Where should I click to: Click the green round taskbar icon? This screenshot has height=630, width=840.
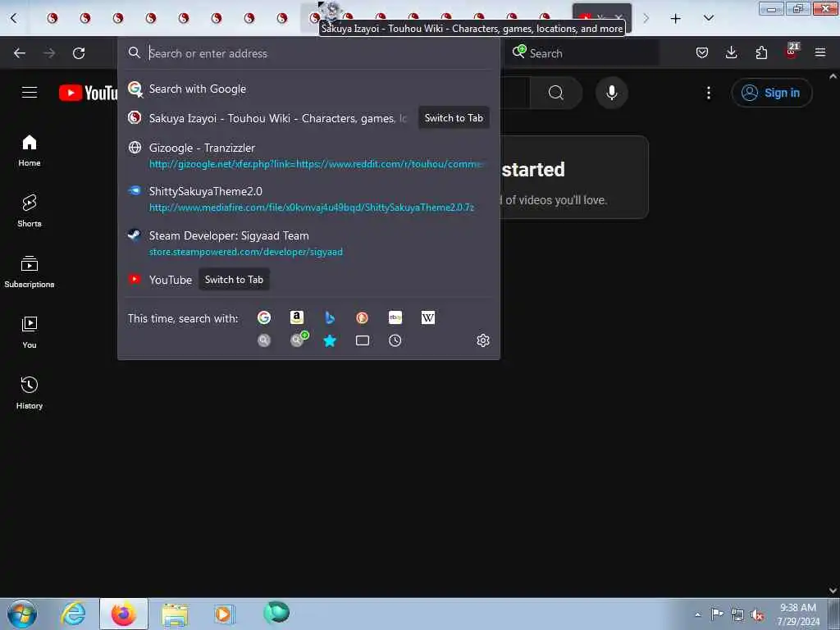(x=276, y=613)
